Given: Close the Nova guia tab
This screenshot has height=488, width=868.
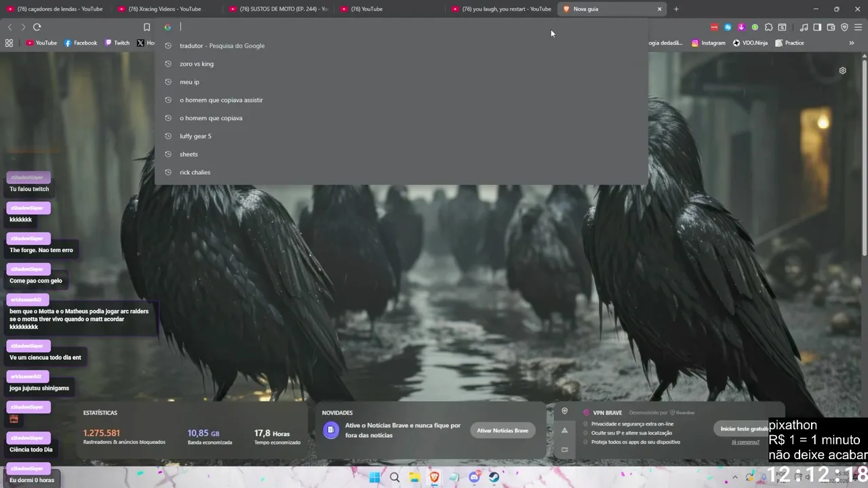Looking at the screenshot, I should pos(659,9).
